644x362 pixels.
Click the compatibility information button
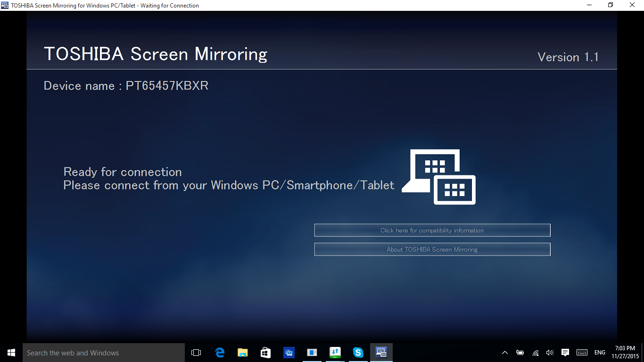click(432, 230)
